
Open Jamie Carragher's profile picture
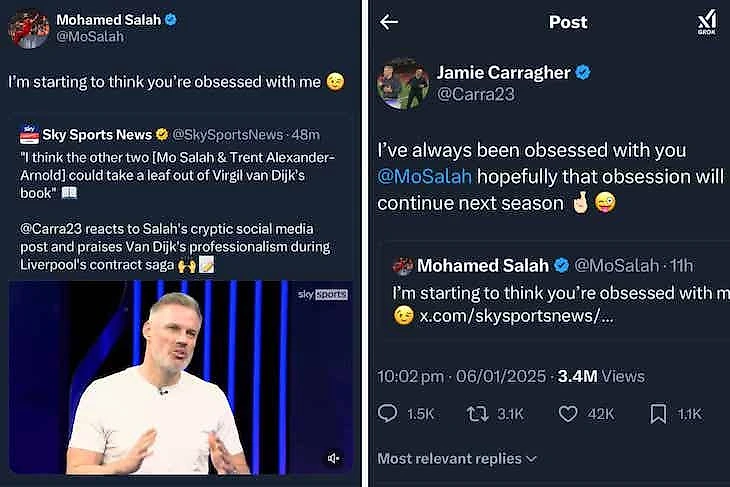point(403,83)
